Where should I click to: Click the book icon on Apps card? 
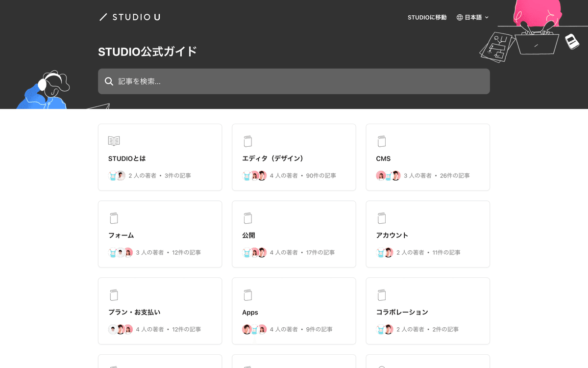pos(248,295)
